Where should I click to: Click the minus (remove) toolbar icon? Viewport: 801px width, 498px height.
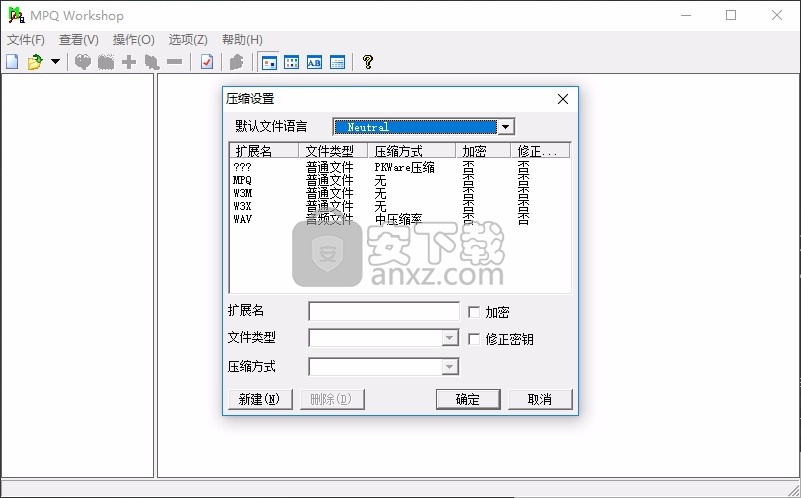tap(175, 62)
